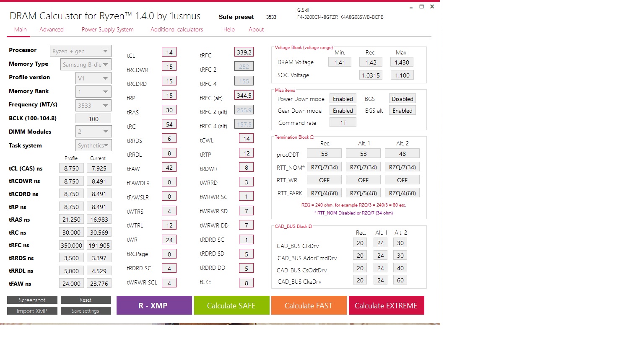The image size is (644, 362).
Task: Click the tRDRD SCL value field
Action: point(169,269)
